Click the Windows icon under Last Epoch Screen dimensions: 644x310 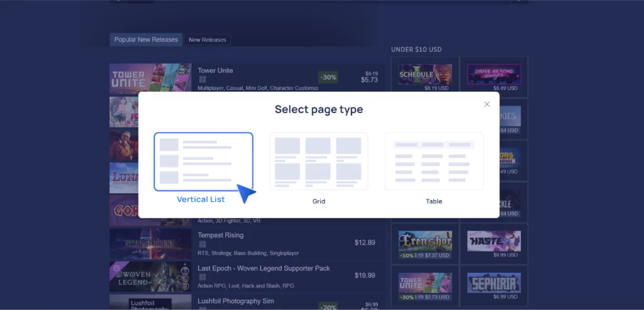[203, 277]
